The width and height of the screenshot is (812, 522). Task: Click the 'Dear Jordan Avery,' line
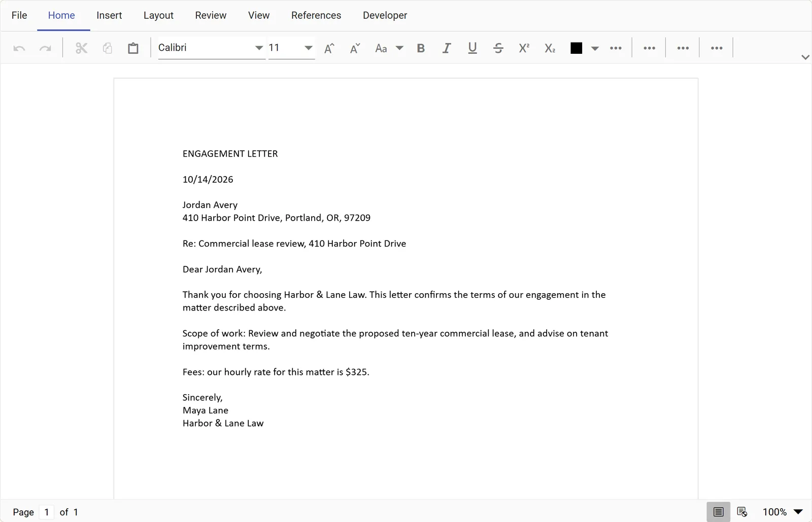click(222, 269)
